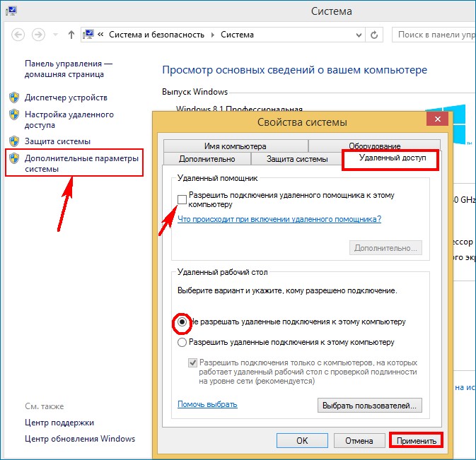Screen dimensions: 476x460
Task: Click the back navigation arrow
Action: click(x=19, y=34)
